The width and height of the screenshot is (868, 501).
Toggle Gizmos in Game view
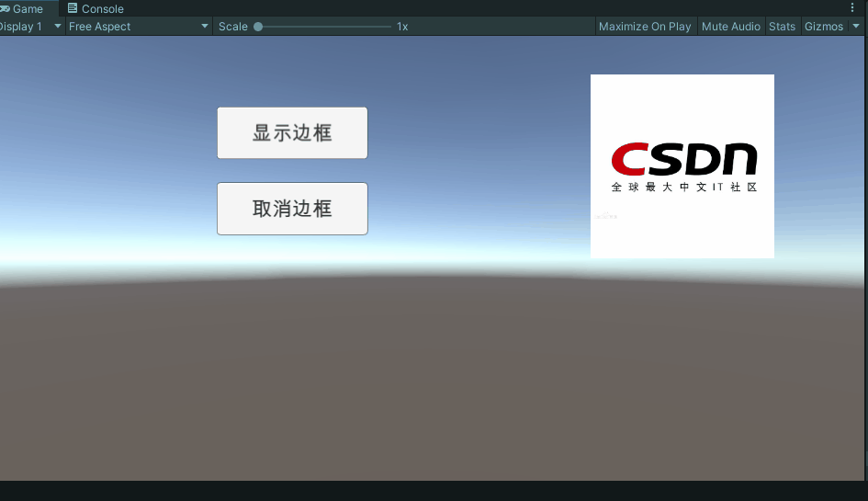(823, 26)
